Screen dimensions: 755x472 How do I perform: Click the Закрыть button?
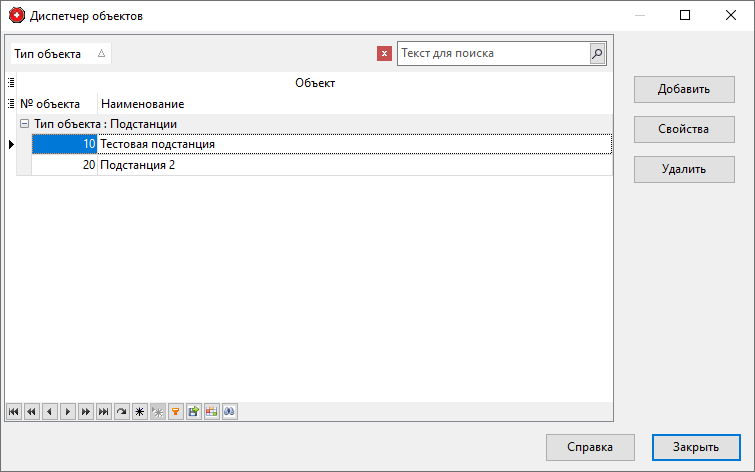pyautogui.click(x=696, y=447)
